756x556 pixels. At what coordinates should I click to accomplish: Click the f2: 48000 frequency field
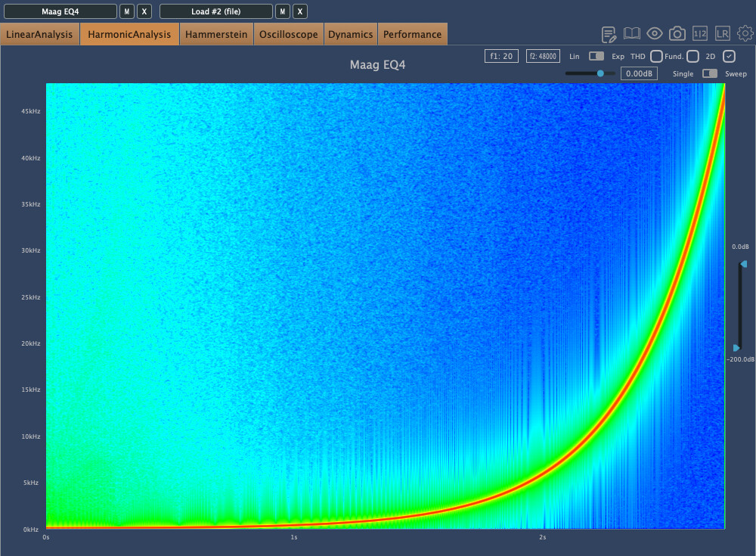[543, 56]
